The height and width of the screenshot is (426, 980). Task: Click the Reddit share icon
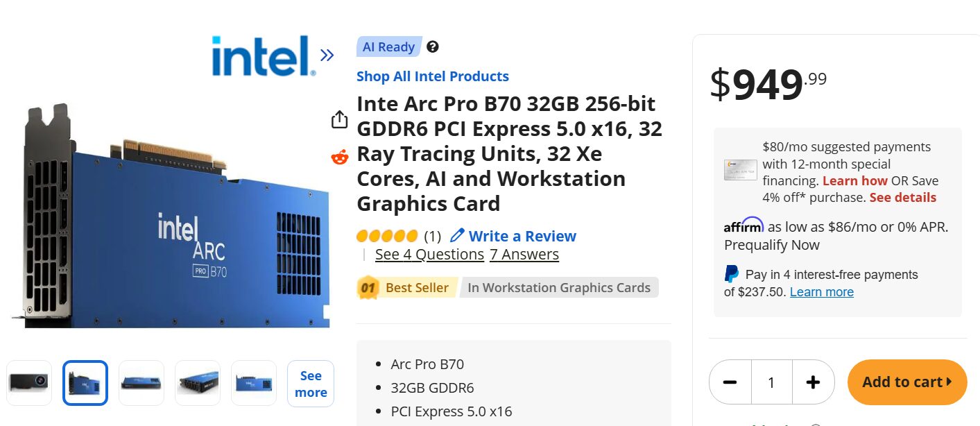[339, 157]
